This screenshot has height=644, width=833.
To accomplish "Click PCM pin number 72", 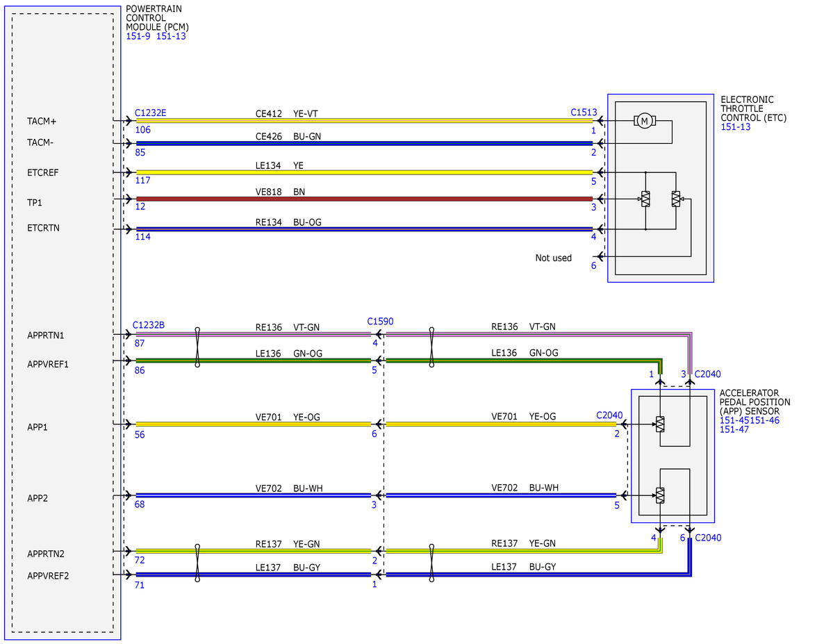I will [140, 560].
